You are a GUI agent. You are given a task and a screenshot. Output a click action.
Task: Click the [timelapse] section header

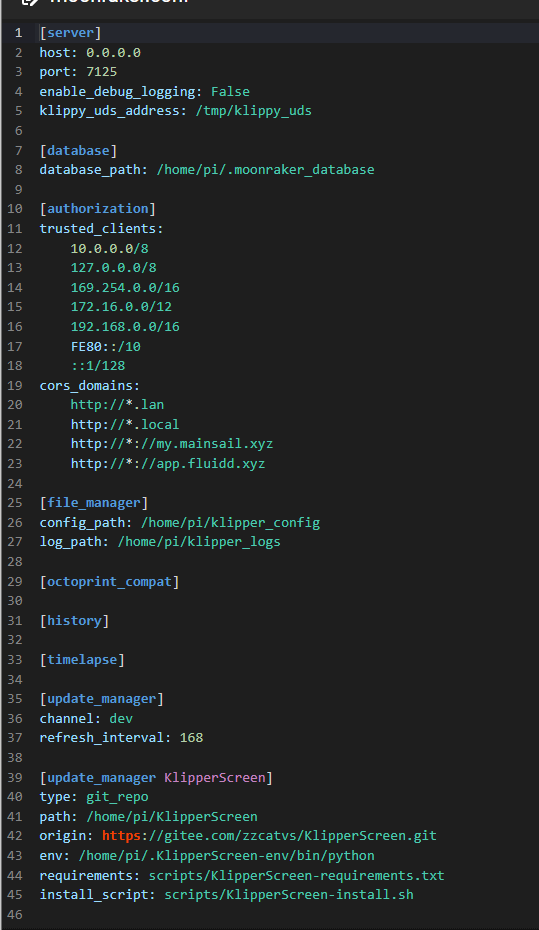point(82,660)
